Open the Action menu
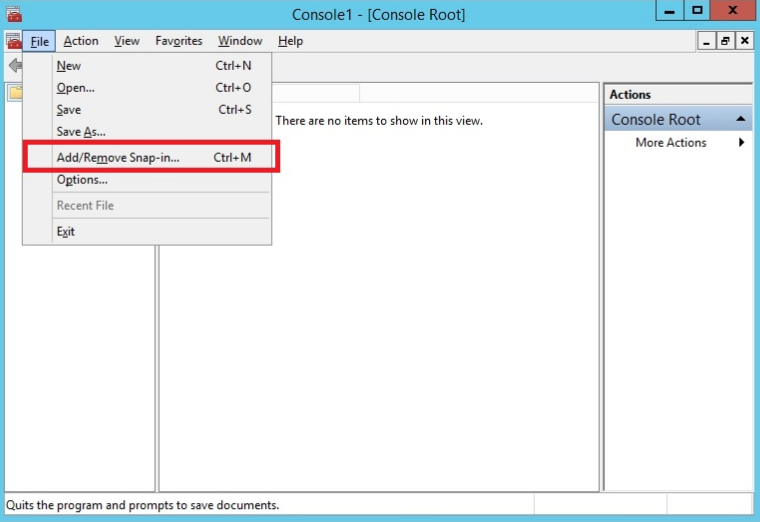This screenshot has height=522, width=760. (x=81, y=41)
